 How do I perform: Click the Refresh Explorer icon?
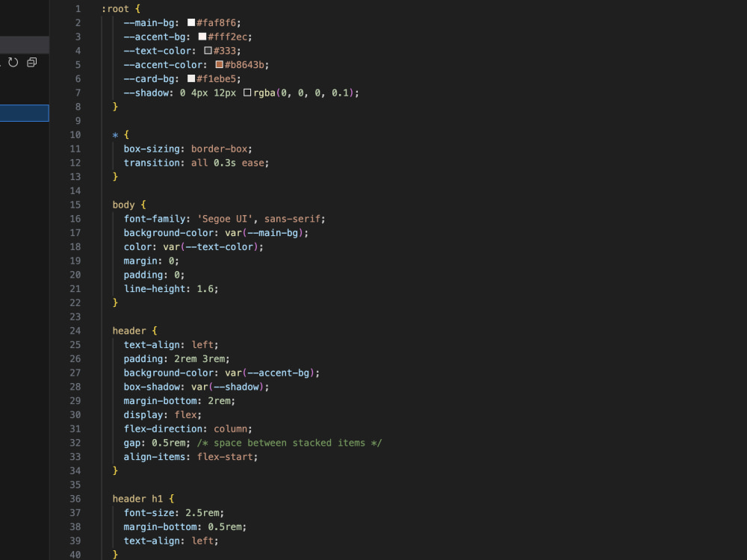[x=13, y=63]
